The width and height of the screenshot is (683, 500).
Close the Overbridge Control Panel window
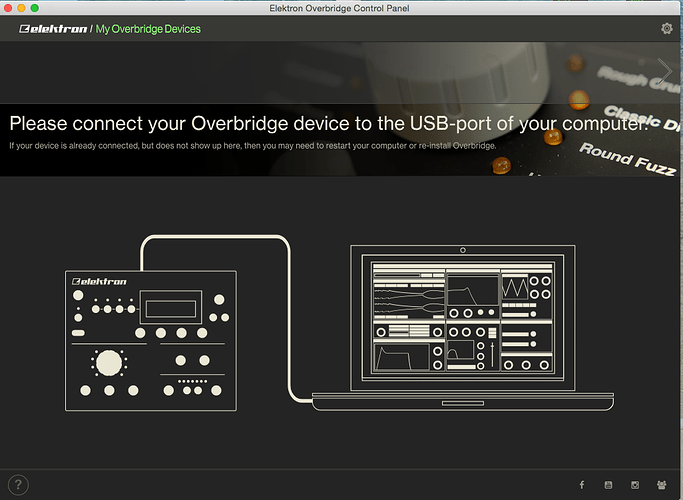click(x=8, y=8)
